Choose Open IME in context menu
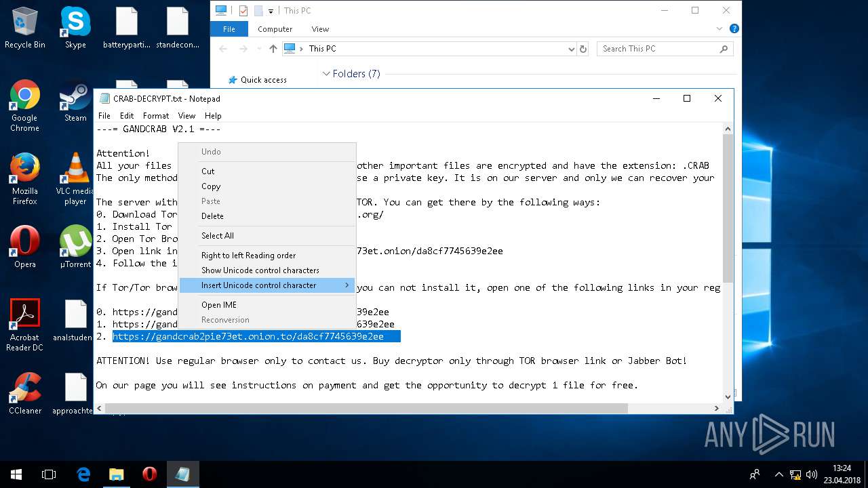The image size is (868, 488). [267, 305]
